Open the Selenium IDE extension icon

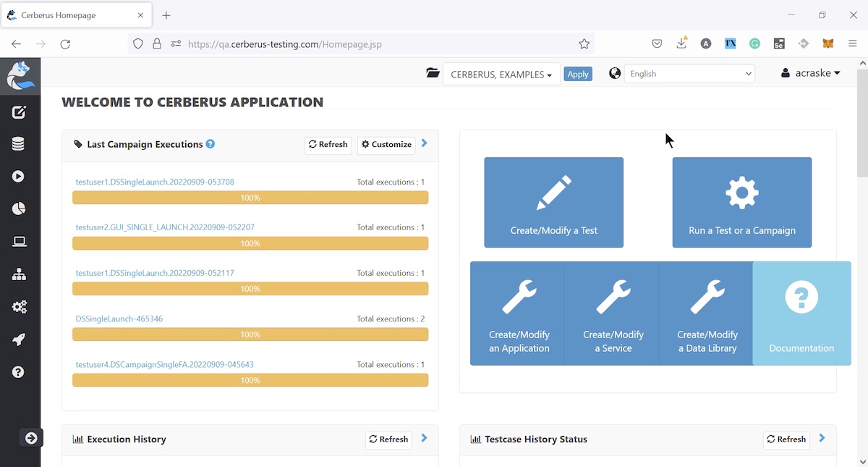coord(779,44)
